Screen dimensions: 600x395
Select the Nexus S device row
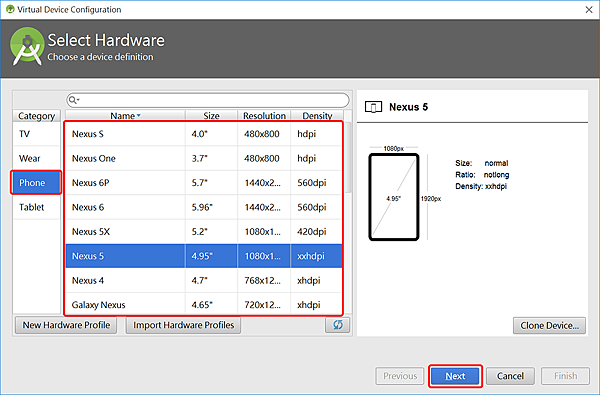pos(204,134)
